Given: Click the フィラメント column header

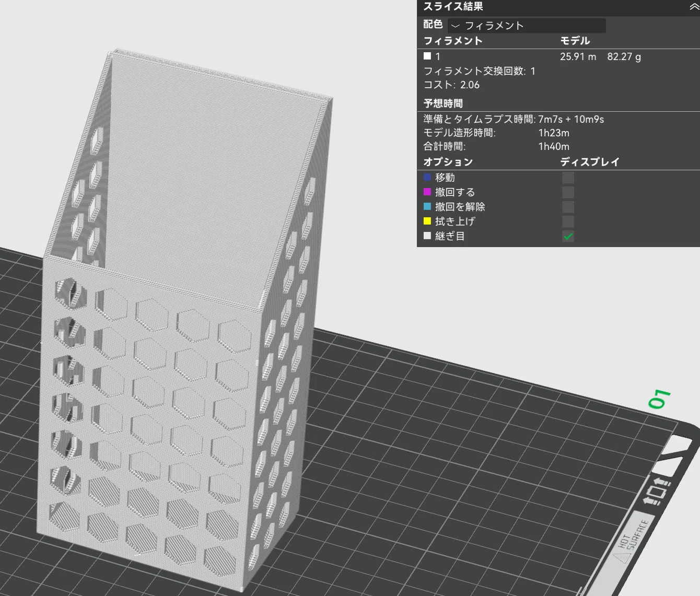Looking at the screenshot, I should [x=452, y=41].
